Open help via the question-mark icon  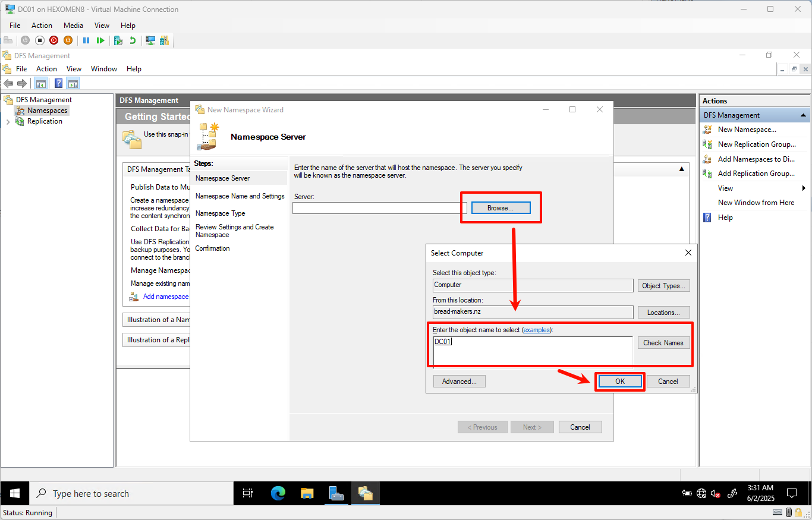pyautogui.click(x=58, y=83)
